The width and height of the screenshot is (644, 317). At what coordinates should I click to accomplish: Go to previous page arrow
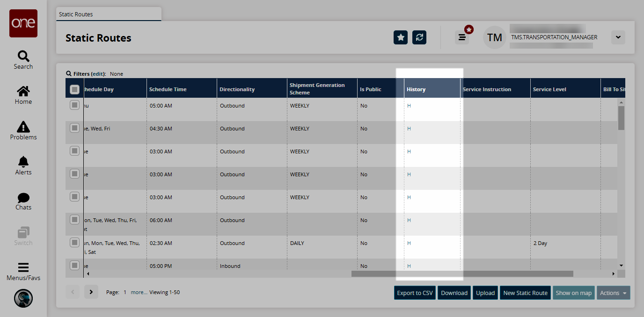pos(73,292)
